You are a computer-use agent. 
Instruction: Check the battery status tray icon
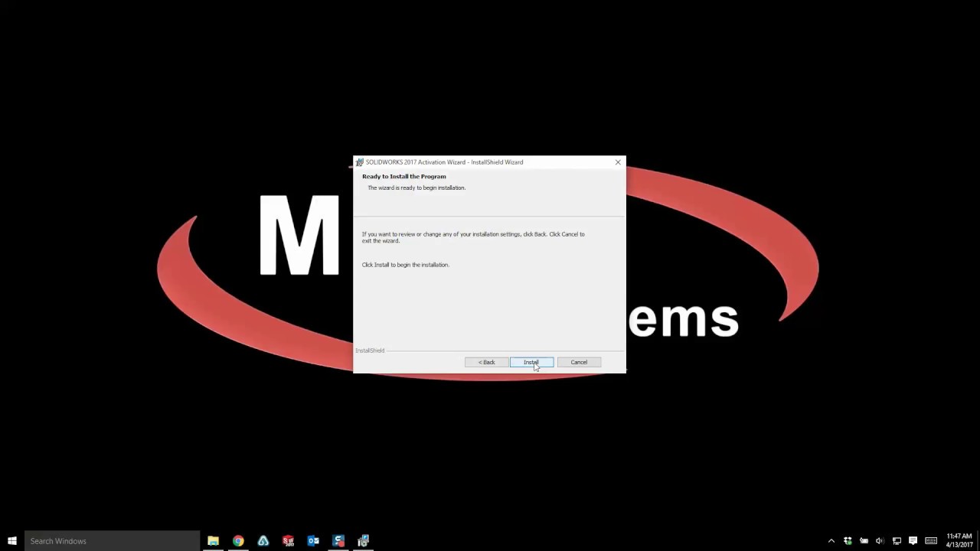click(x=864, y=541)
